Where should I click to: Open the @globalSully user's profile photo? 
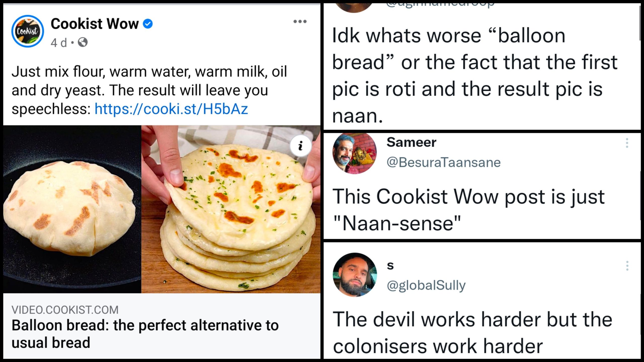point(354,275)
